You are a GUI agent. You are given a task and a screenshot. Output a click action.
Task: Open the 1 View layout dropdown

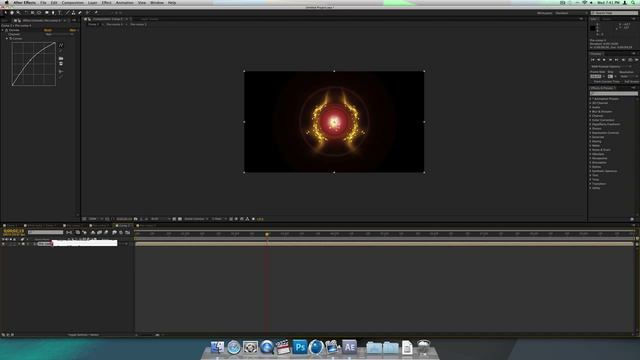click(219, 219)
